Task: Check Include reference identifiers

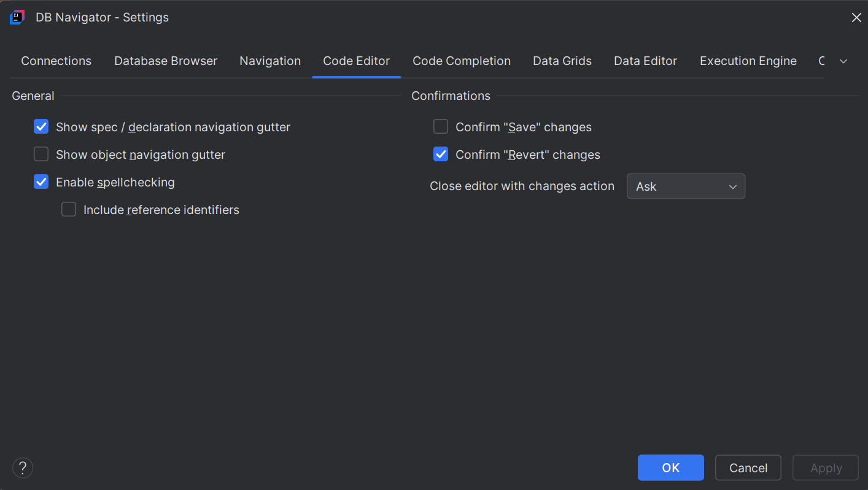Action: click(68, 209)
